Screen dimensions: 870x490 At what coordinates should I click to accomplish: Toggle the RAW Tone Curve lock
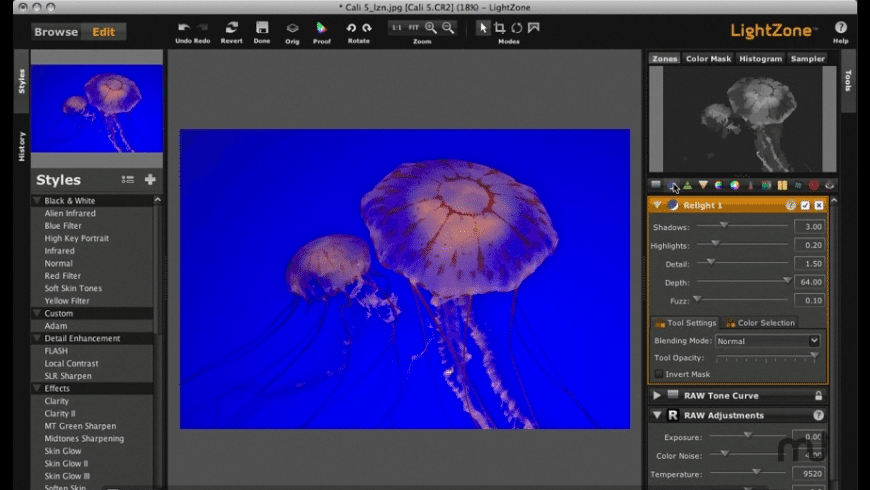(x=818, y=395)
